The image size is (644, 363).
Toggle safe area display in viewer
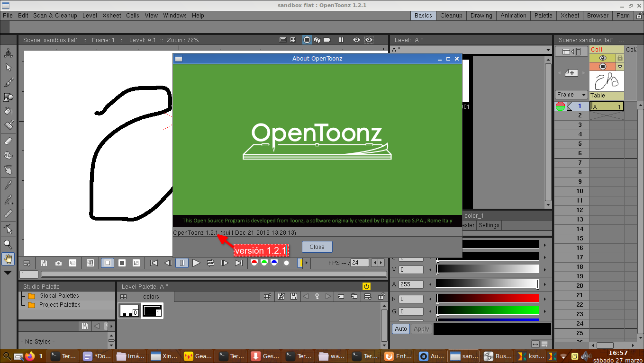pyautogui.click(x=283, y=40)
